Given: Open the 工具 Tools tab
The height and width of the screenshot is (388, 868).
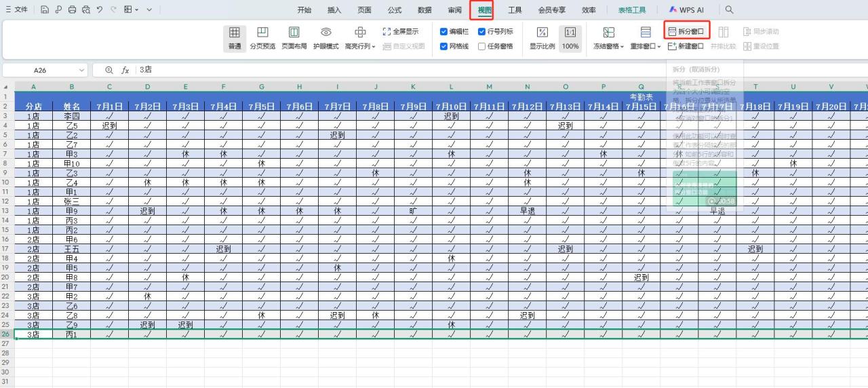Looking at the screenshot, I should click(515, 10).
